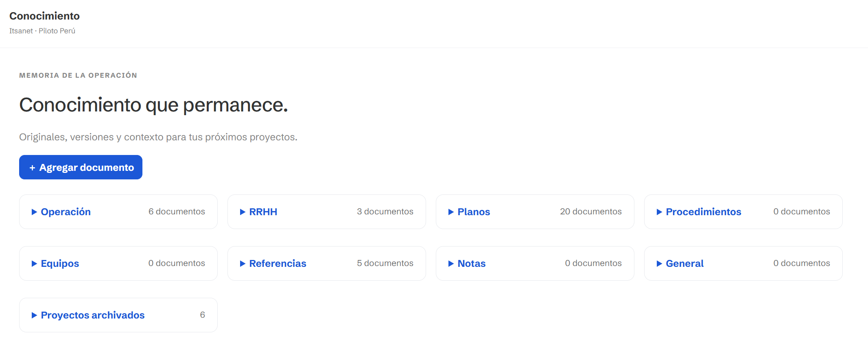Expand the Operación disclosure triangle
The height and width of the screenshot is (360, 868).
[x=34, y=212]
